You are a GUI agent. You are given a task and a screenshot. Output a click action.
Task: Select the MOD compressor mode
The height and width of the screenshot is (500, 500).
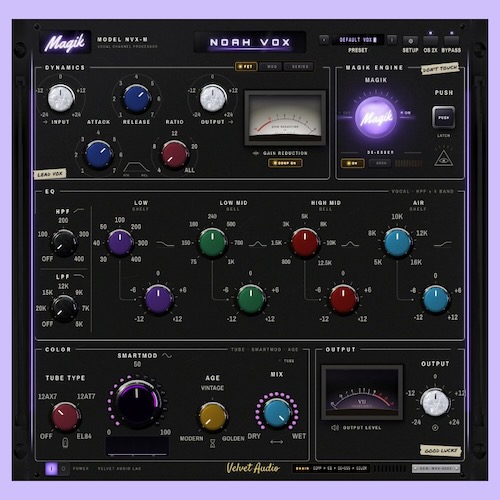[x=271, y=67]
